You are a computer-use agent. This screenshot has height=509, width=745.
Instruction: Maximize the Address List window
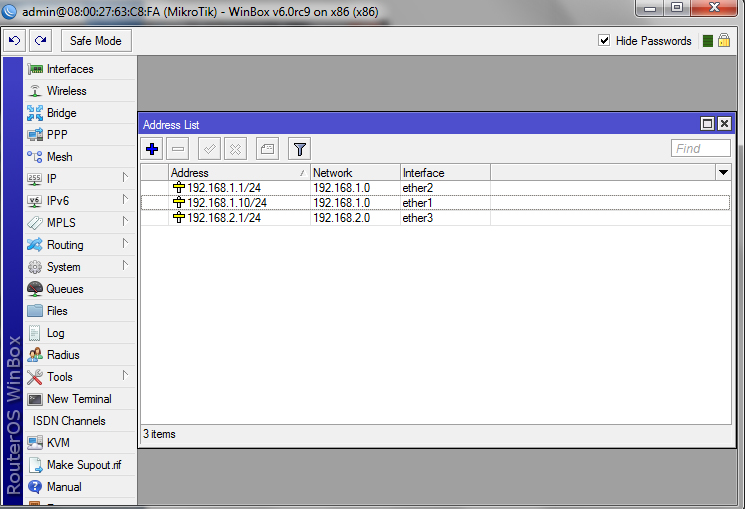click(x=707, y=124)
